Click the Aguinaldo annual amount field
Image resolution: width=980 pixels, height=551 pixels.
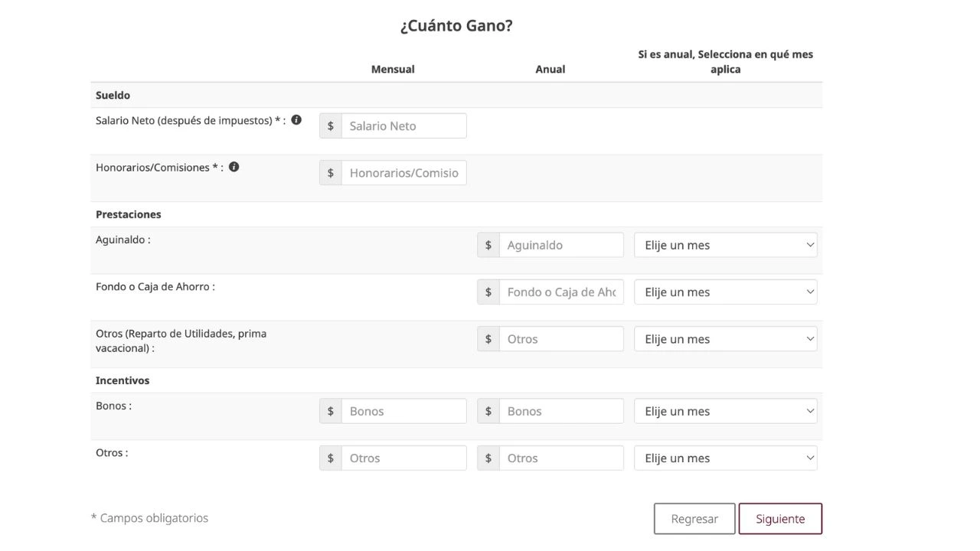point(561,245)
